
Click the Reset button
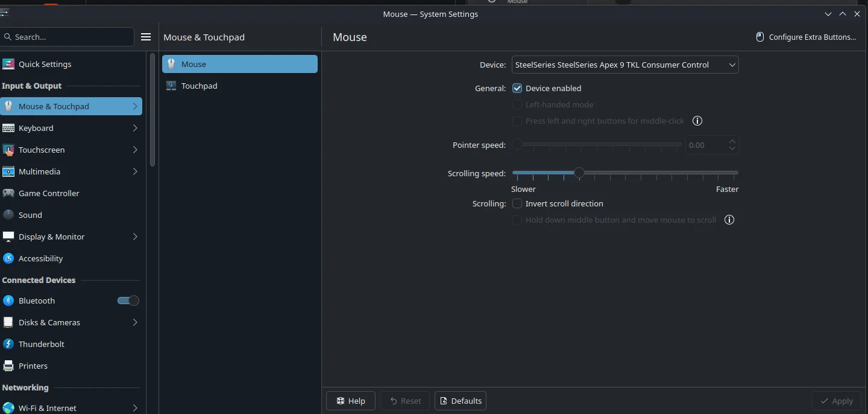pos(405,401)
